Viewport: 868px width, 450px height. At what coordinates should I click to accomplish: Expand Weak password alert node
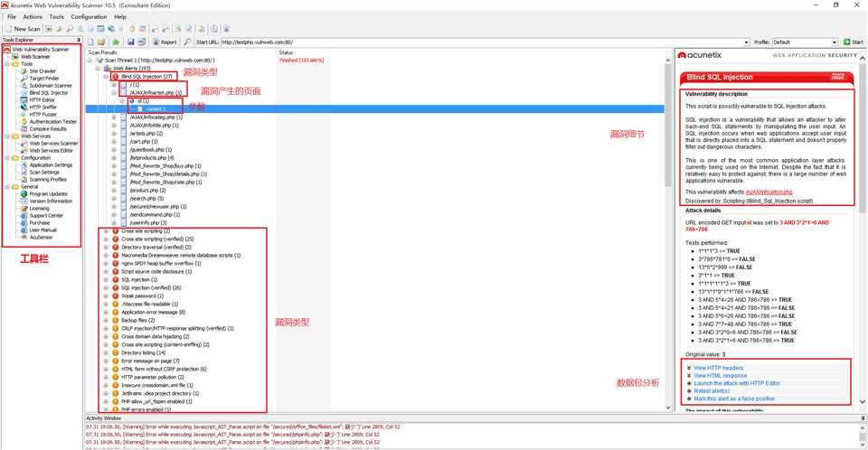[x=106, y=296]
